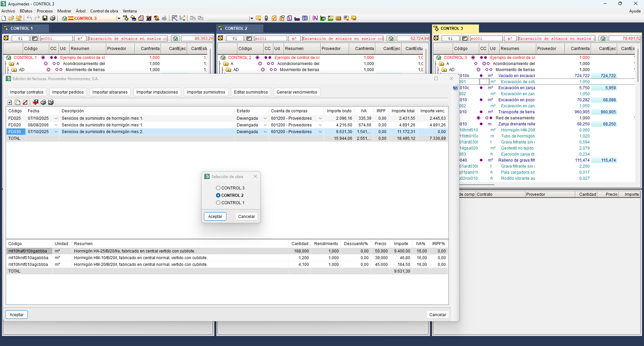644x346 pixels.
Task: Open the Control de obra menu
Action: click(104, 11)
